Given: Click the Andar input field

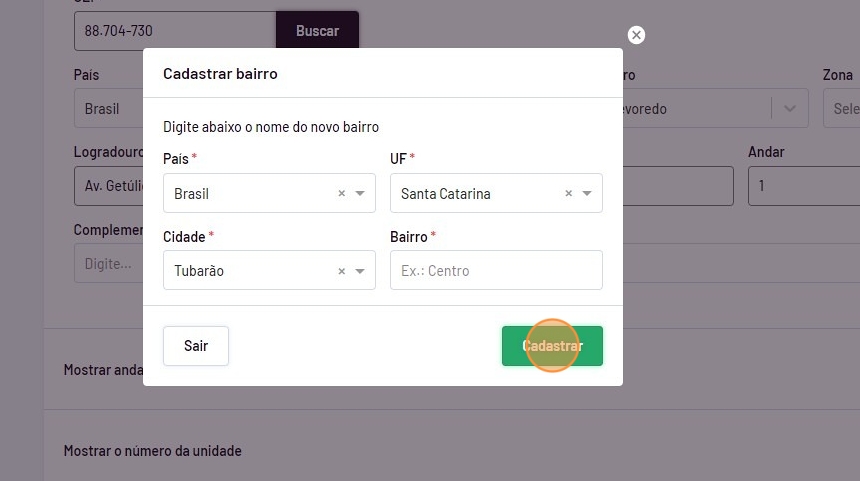Looking at the screenshot, I should (803, 186).
